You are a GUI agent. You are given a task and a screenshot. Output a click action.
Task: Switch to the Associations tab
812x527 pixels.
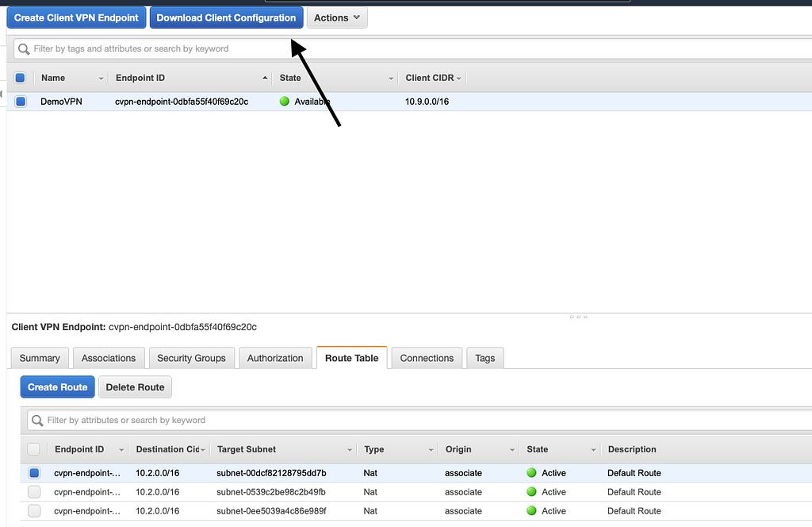pos(109,358)
